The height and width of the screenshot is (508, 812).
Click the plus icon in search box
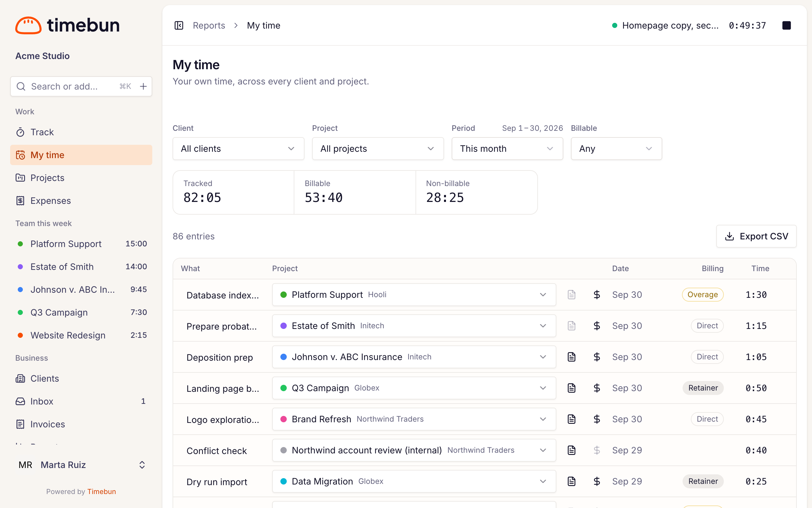(143, 86)
